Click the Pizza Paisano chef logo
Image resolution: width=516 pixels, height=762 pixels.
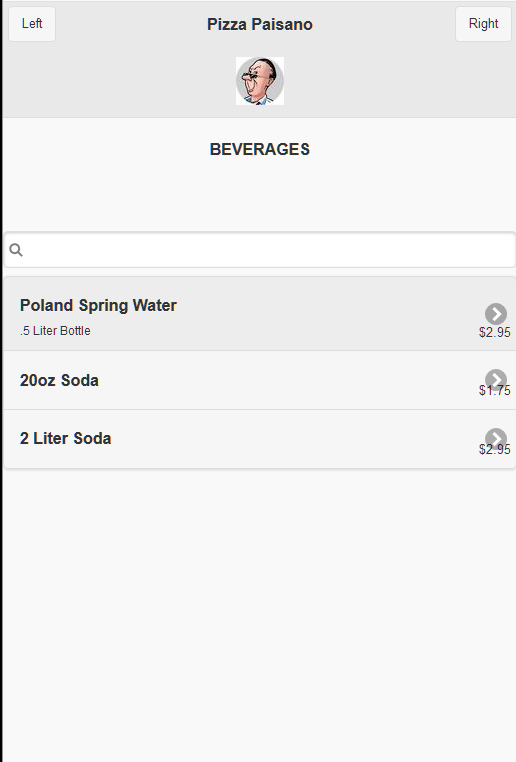pos(260,81)
